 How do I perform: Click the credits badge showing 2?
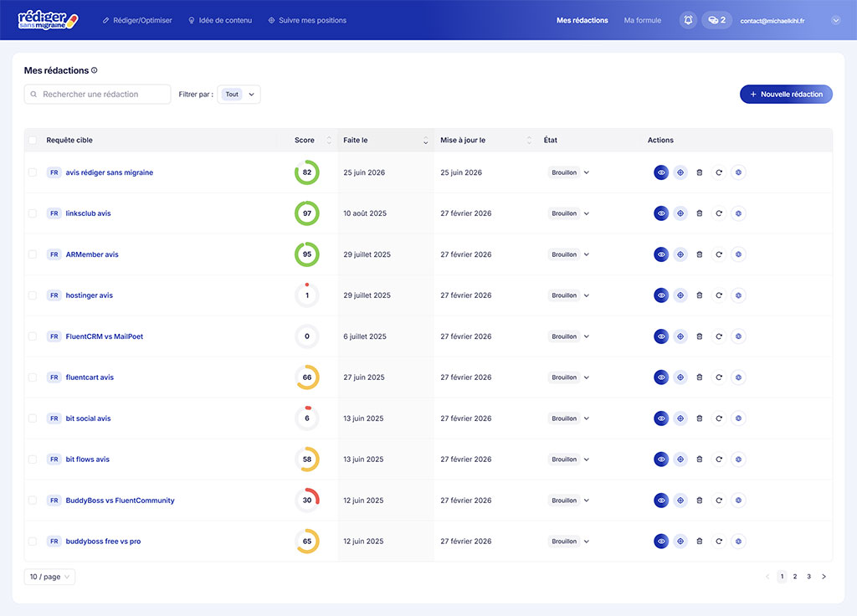716,20
